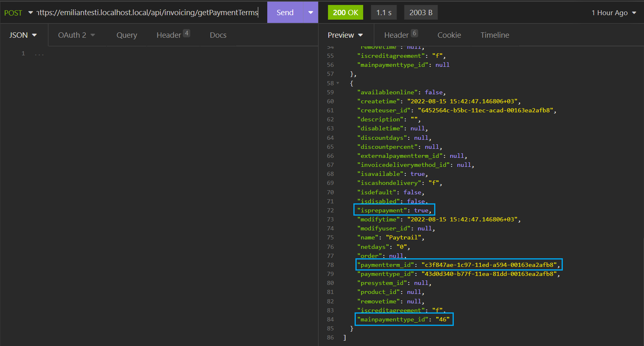Click the 200 OK status badge
Screen dimensions: 644x346
[x=345, y=13]
